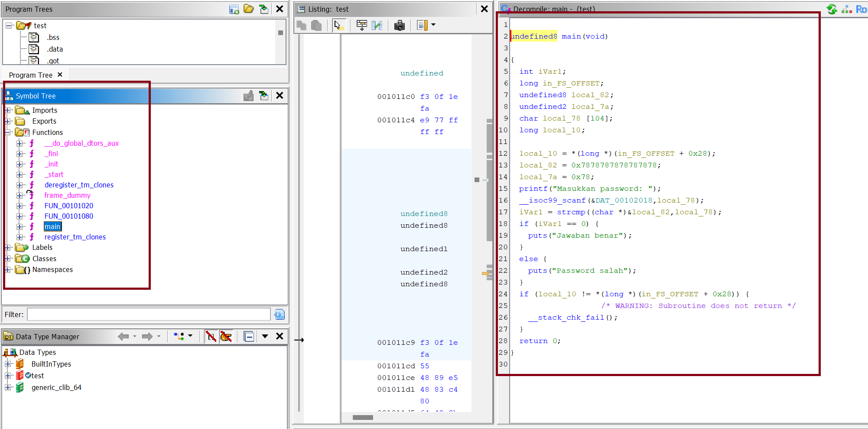Select register_tm_clones in Symbol Tree
Viewport: 868px width, 429px height.
click(75, 237)
